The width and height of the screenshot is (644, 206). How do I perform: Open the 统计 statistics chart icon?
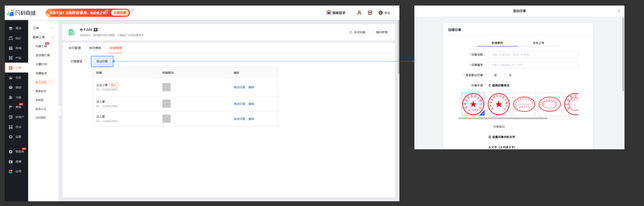[x=10, y=38]
